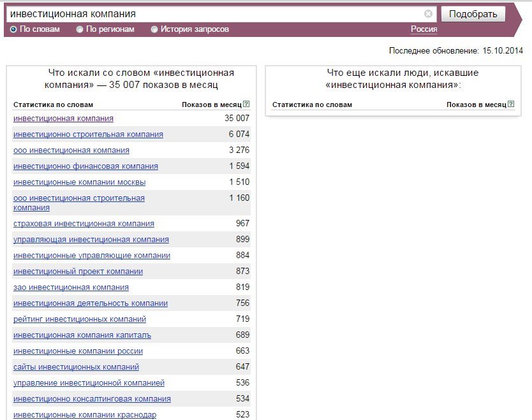Open 'страховая инвестиционная компания' link
This screenshot has width=532, height=420.
[x=84, y=224]
